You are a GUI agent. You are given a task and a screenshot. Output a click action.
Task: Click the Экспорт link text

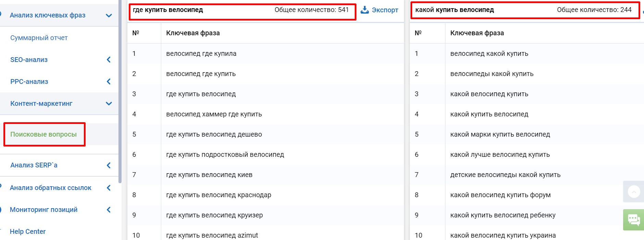click(385, 10)
